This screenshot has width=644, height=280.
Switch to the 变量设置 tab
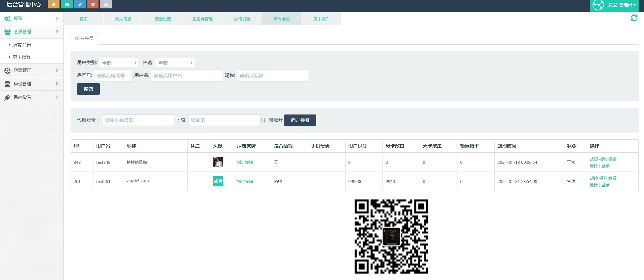pos(163,19)
